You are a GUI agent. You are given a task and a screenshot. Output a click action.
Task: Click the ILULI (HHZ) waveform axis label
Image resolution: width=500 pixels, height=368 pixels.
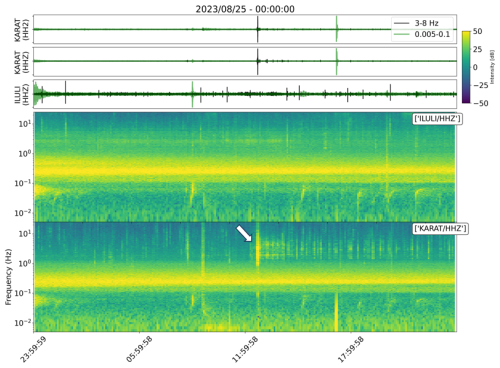(22, 95)
